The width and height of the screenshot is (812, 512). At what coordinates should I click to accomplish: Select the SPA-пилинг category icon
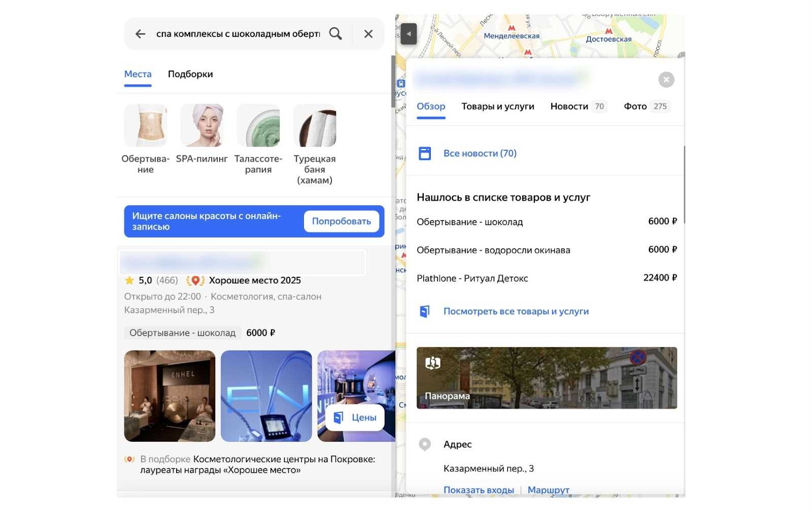[202, 125]
